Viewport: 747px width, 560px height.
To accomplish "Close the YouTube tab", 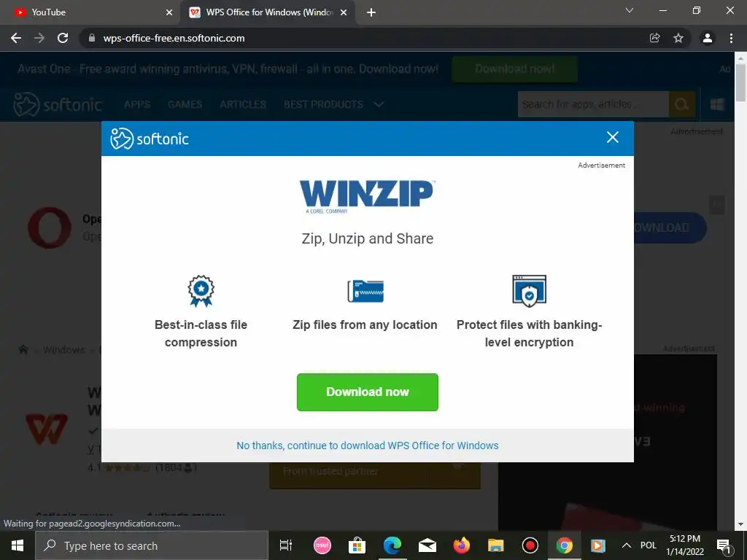I will click(x=169, y=13).
